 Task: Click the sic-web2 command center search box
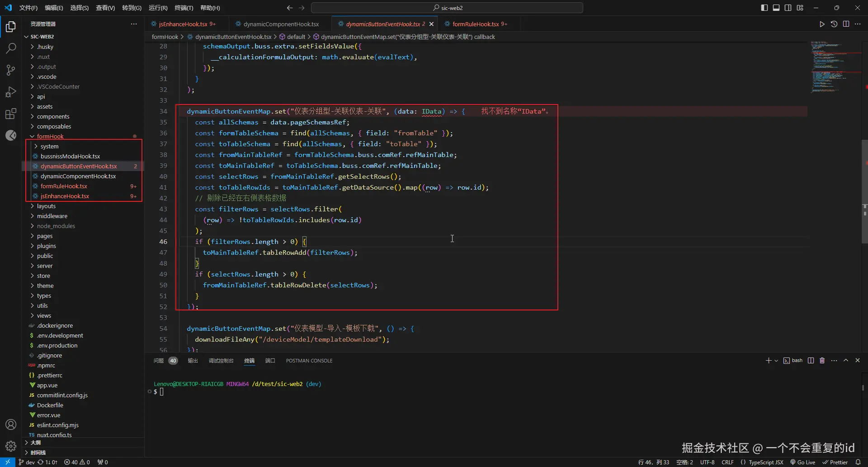(447, 8)
